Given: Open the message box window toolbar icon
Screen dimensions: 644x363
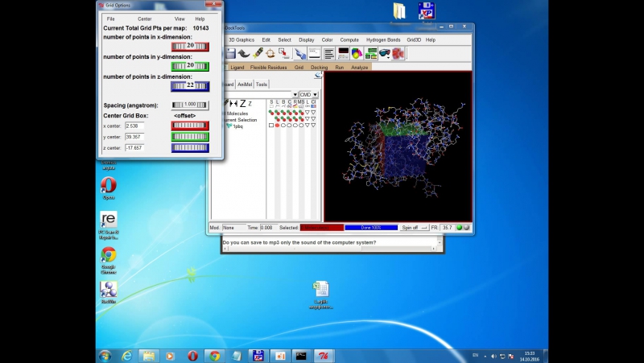Looking at the screenshot, I should click(x=314, y=53).
